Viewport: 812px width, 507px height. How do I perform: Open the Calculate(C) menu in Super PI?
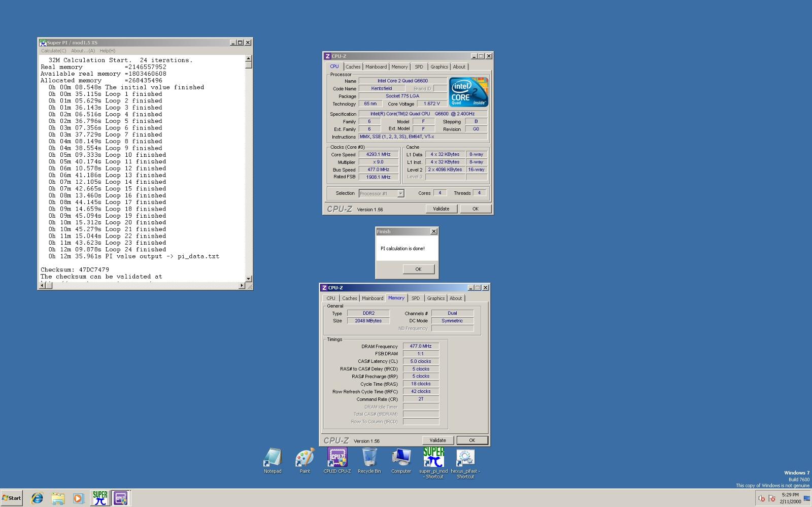pos(53,51)
